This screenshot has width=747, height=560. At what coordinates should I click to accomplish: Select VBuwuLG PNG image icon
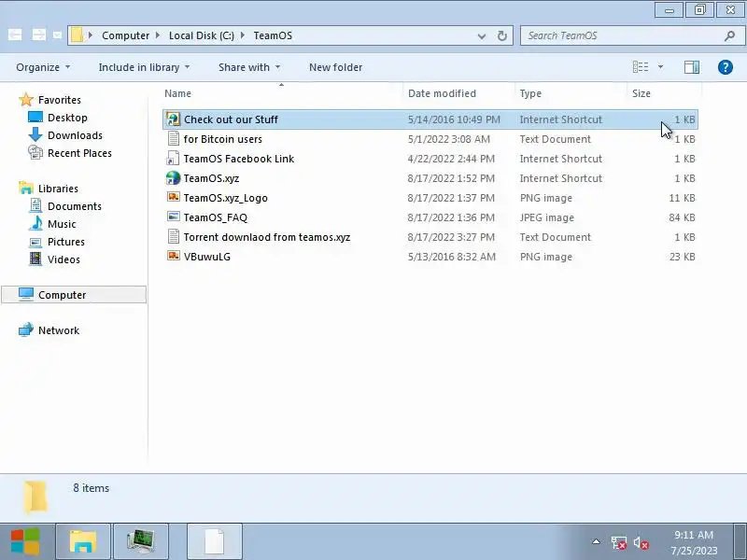174,256
